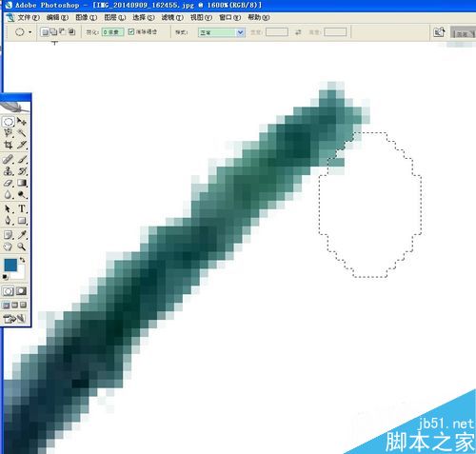Open the selection style dropdown

pyautogui.click(x=222, y=32)
